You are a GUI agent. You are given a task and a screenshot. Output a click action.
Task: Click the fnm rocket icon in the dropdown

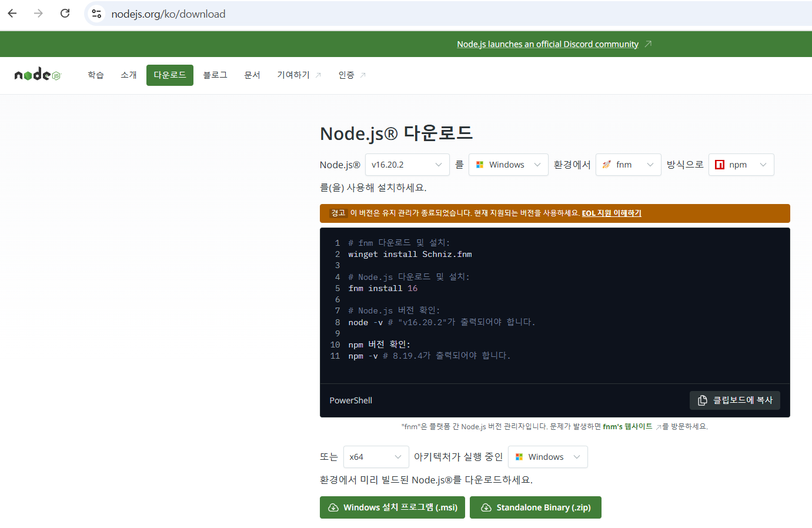tap(607, 165)
